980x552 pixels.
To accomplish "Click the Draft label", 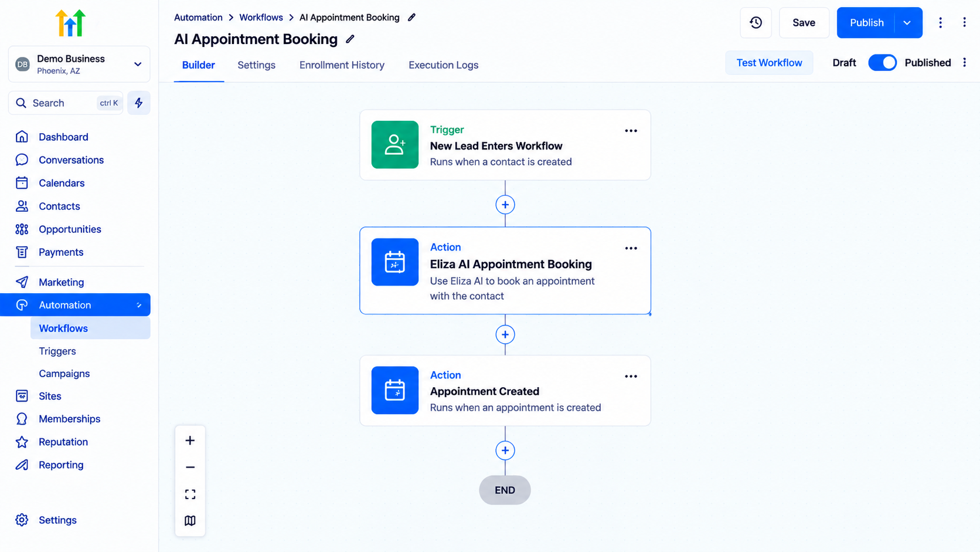I will [844, 63].
